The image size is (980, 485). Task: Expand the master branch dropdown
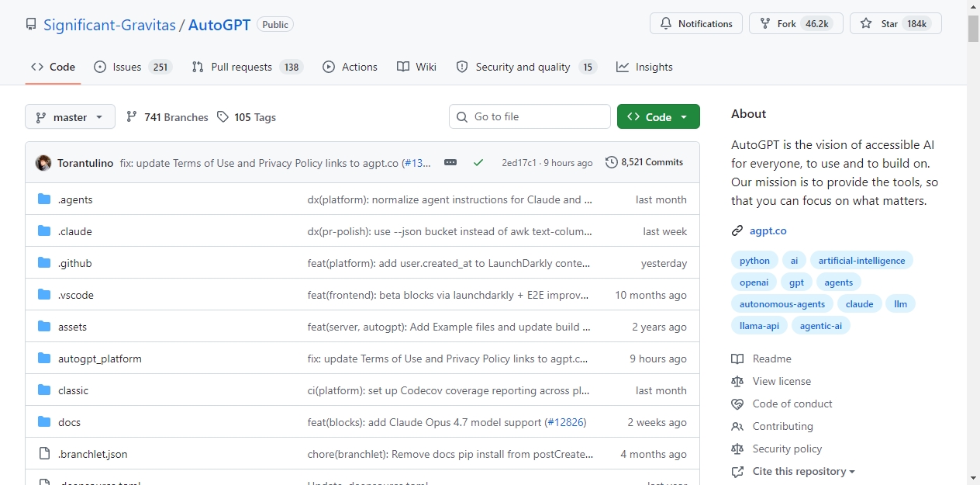click(x=70, y=117)
